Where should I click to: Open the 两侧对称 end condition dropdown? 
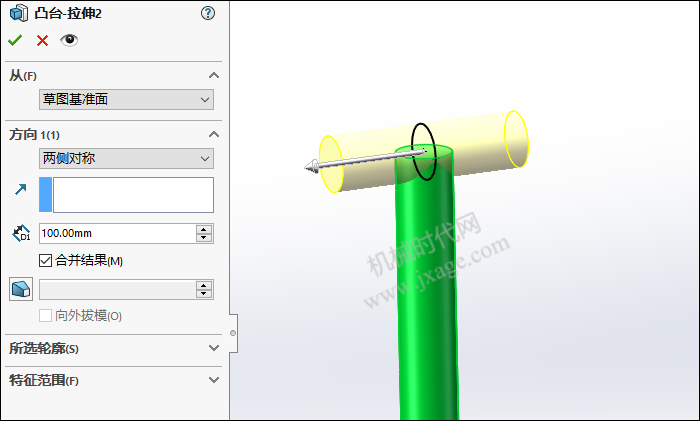(x=126, y=158)
